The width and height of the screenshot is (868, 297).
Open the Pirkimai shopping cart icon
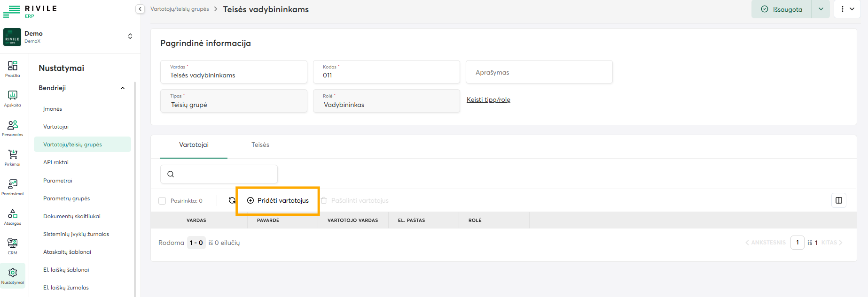point(13,157)
